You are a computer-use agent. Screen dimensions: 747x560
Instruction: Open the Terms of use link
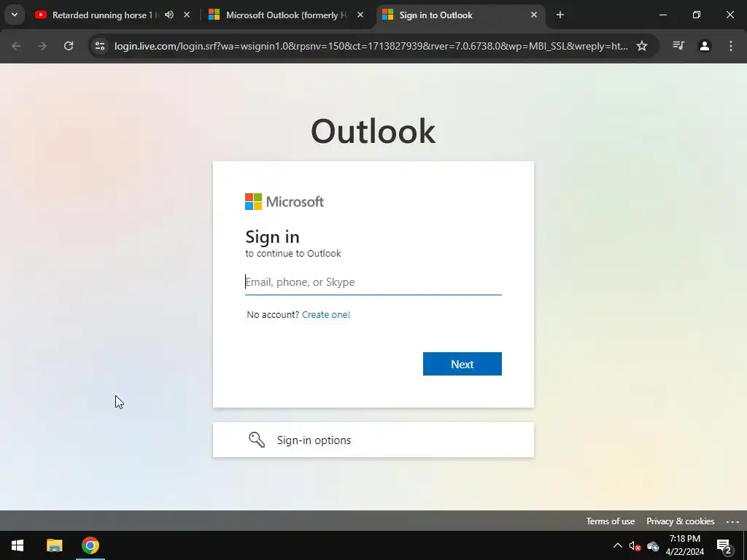click(611, 521)
